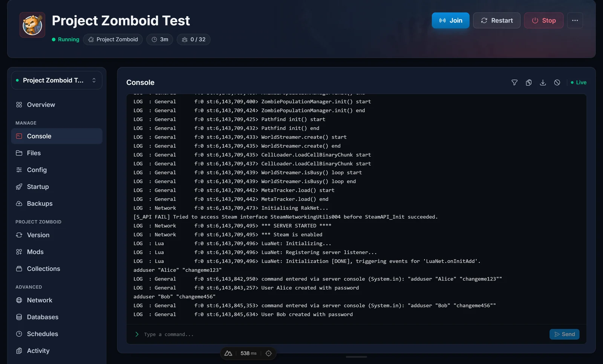
Task: Click the 'LuaNet: Initializing...' log line
Action: click(233, 243)
